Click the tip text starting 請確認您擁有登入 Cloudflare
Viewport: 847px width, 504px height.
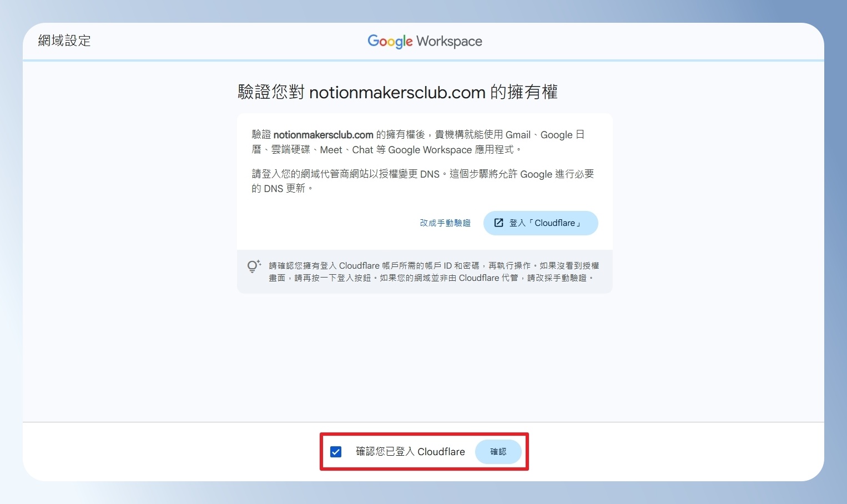[433, 272]
